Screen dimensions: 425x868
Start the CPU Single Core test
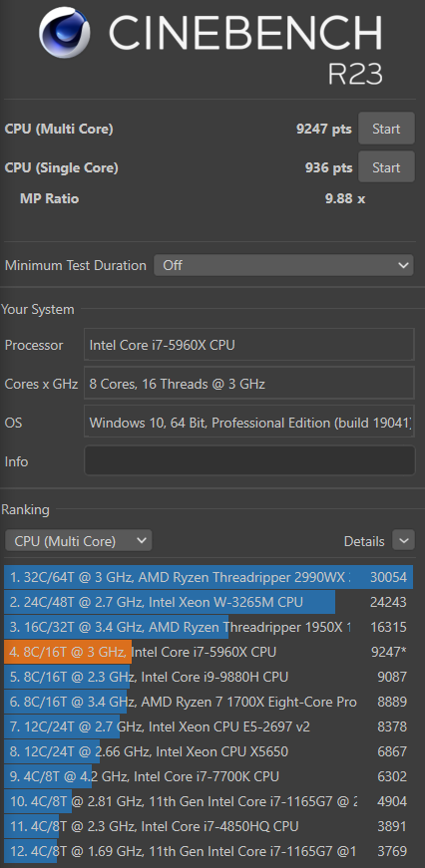click(x=386, y=167)
